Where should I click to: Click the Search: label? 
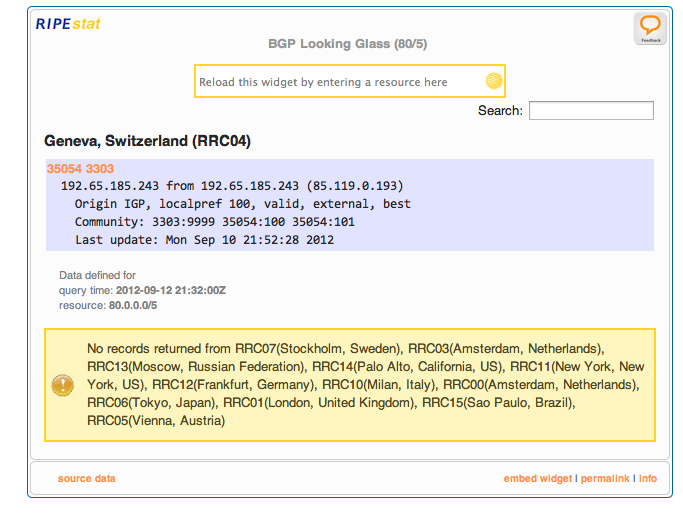(x=500, y=111)
